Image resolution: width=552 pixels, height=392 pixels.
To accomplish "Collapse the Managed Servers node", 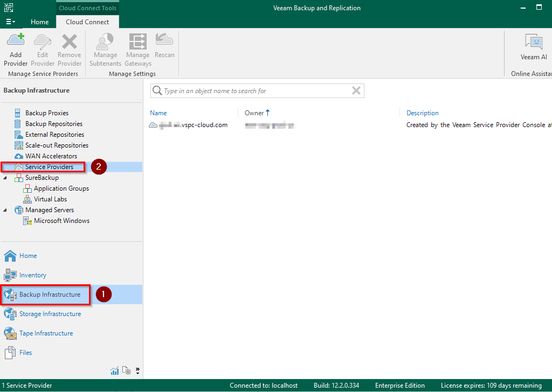I will coord(5,210).
